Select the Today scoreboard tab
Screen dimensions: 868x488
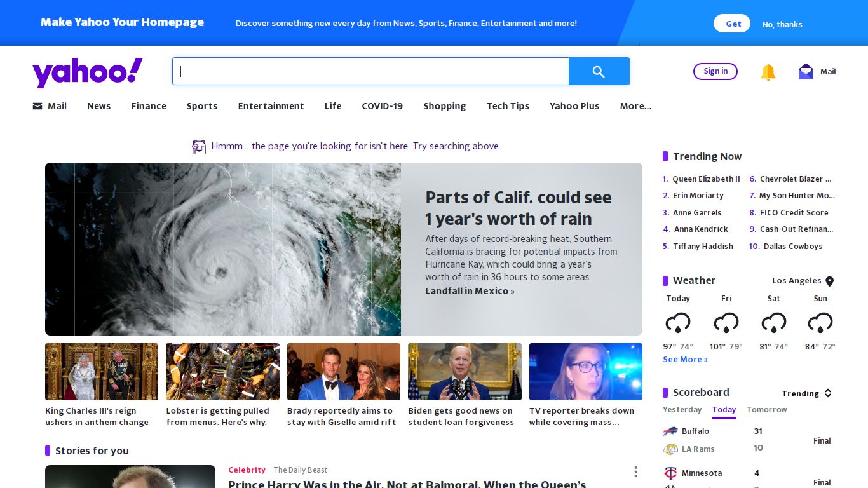click(x=724, y=410)
